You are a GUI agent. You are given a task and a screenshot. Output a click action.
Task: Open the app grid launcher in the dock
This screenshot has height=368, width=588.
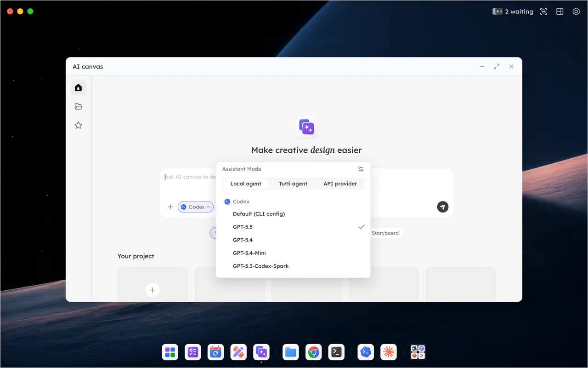click(170, 352)
